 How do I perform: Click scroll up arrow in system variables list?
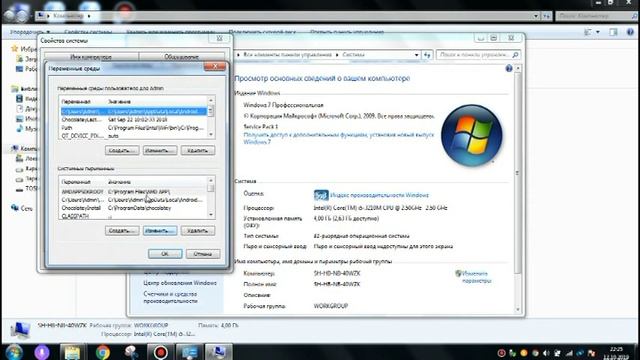(x=211, y=180)
